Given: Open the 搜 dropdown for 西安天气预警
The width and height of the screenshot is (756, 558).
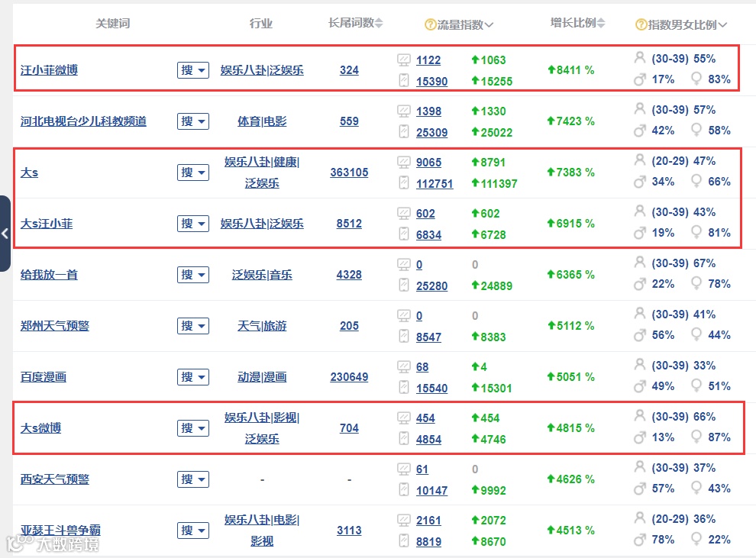Looking at the screenshot, I should click(x=193, y=479).
